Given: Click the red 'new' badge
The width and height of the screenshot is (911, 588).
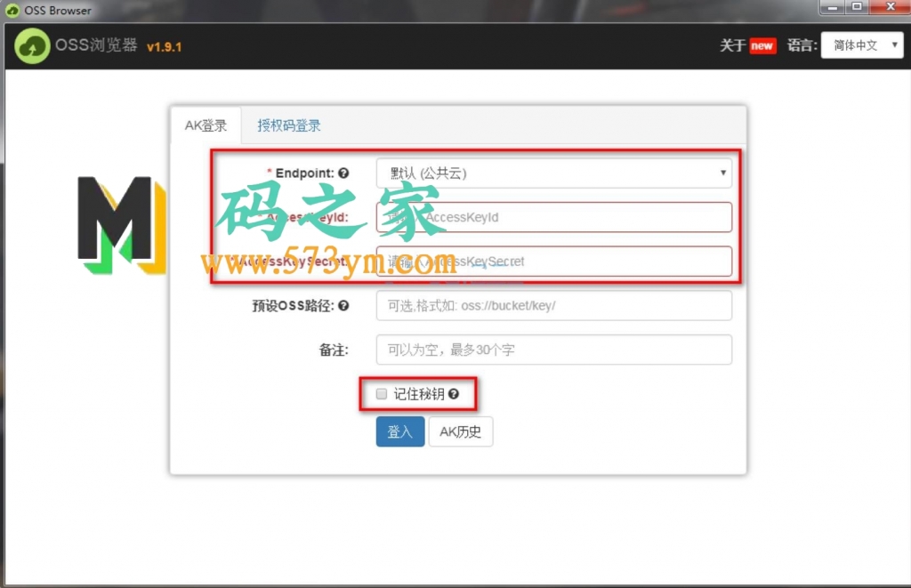Looking at the screenshot, I should (x=762, y=46).
